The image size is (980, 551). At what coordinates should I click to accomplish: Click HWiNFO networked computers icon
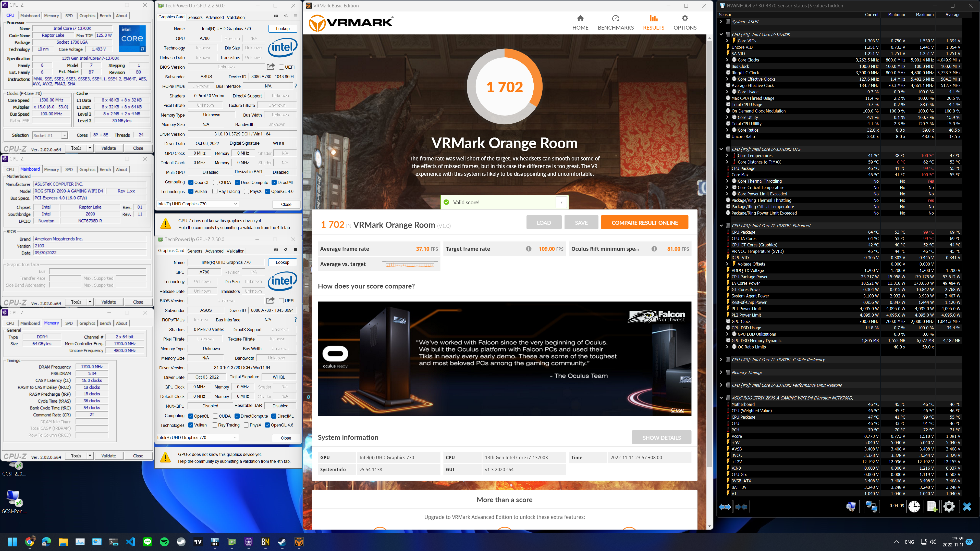(x=871, y=507)
